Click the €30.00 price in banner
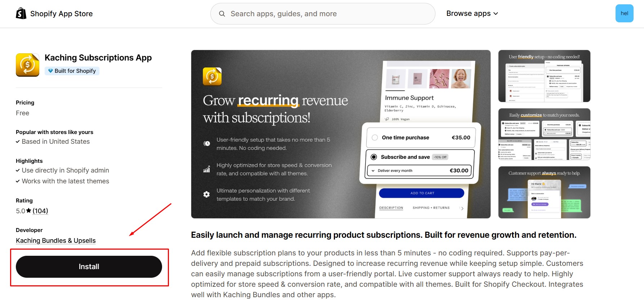The width and height of the screenshot is (644, 308). click(x=459, y=171)
